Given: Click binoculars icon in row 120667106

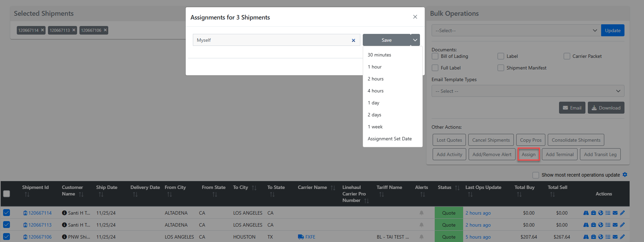Looking at the screenshot, I should click(x=586, y=237).
